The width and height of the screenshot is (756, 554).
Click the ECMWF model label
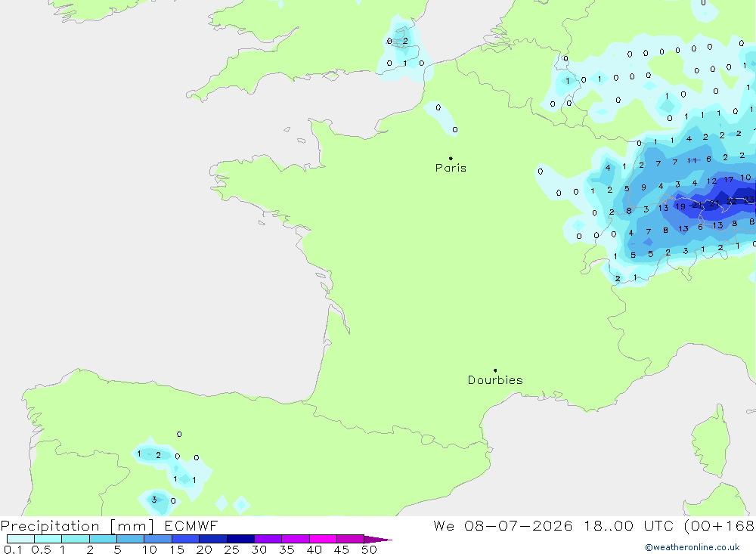[x=191, y=525]
